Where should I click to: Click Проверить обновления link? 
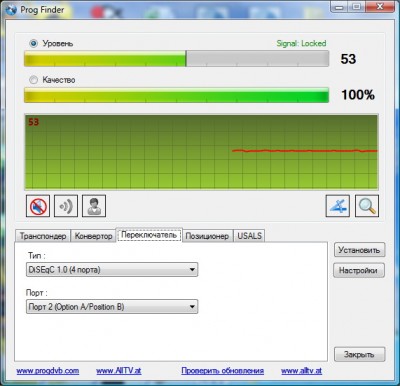(x=223, y=371)
